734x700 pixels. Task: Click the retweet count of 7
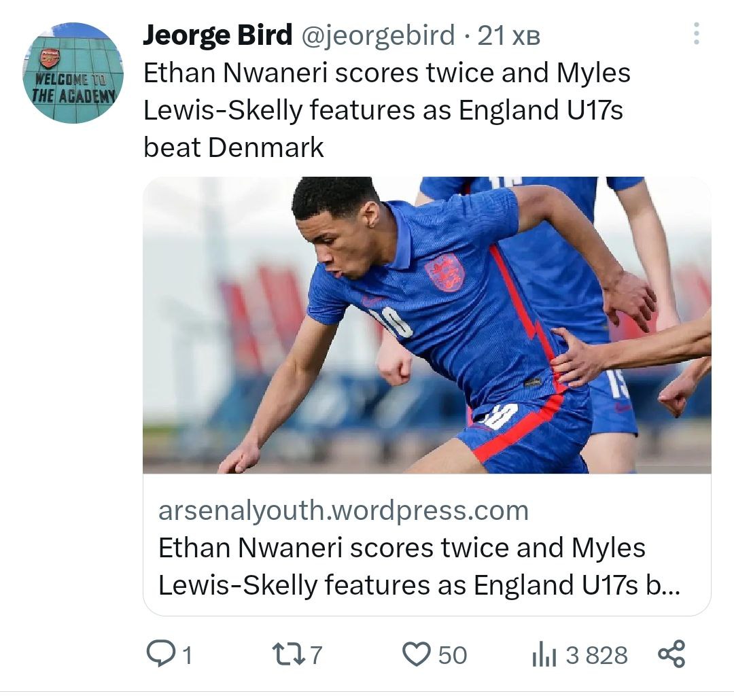tap(315, 655)
